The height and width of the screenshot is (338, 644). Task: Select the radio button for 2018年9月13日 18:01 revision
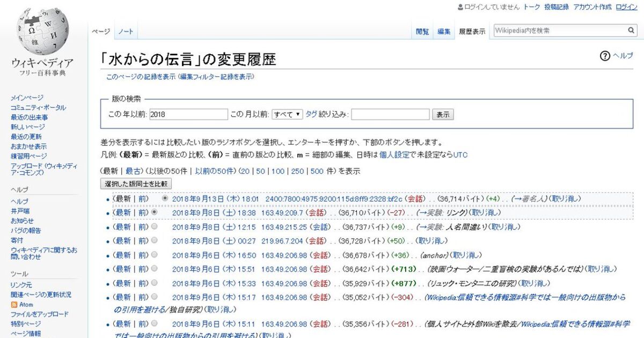(165, 199)
